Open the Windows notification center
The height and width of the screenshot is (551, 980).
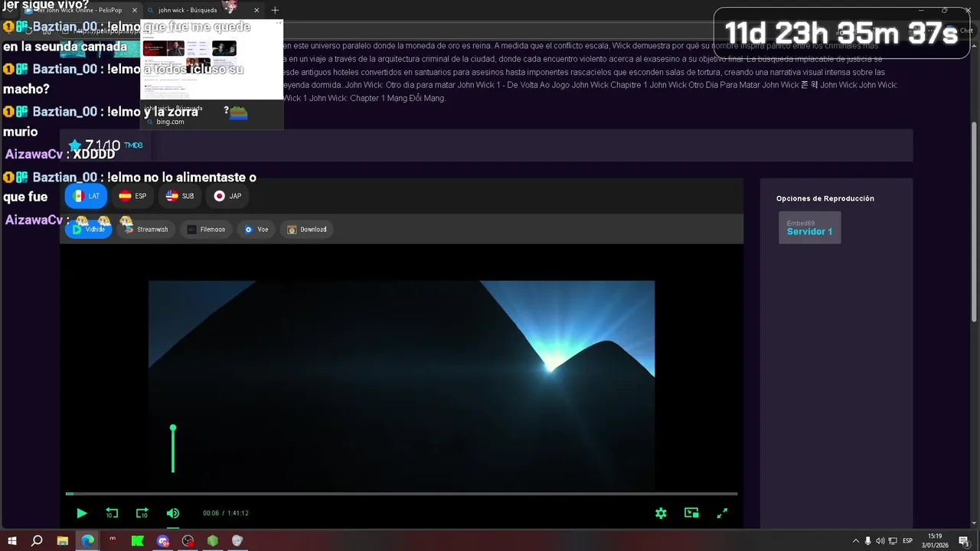pyautogui.click(x=964, y=541)
